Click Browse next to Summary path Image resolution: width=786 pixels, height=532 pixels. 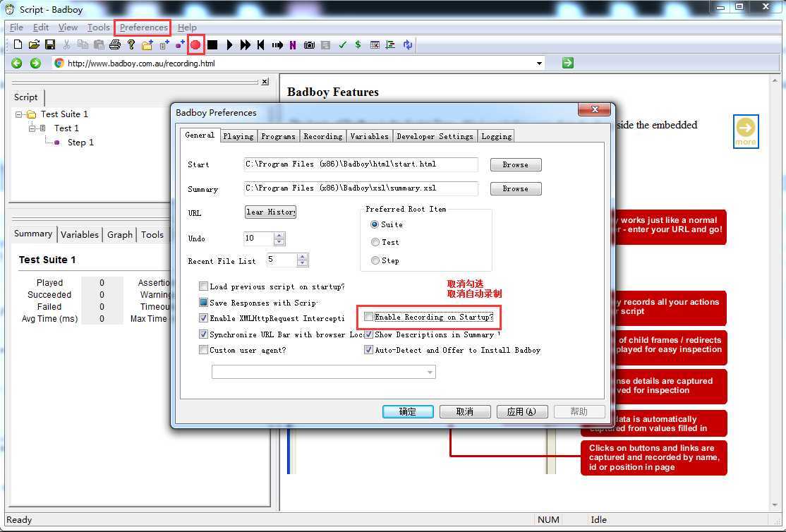[x=515, y=188]
